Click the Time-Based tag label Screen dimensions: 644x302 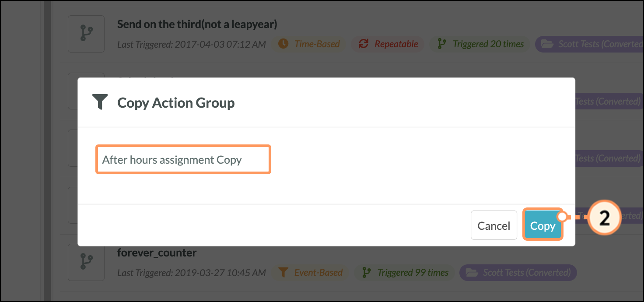coord(317,44)
